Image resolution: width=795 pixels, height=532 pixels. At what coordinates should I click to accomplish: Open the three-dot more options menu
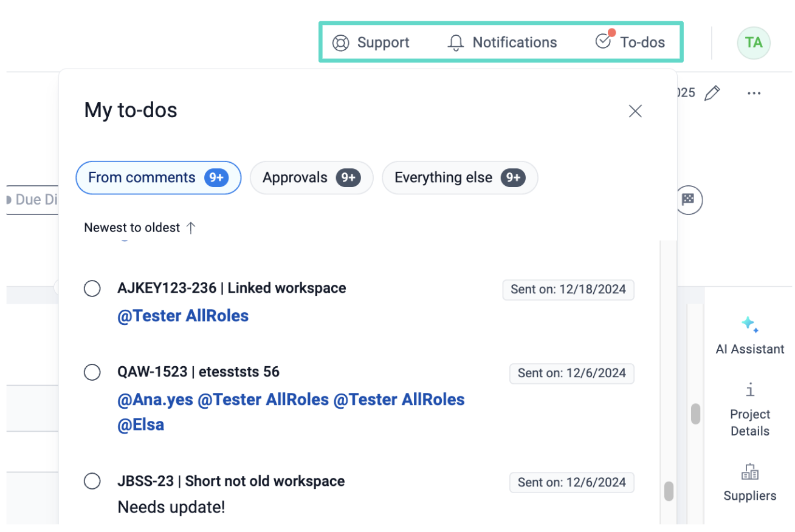(x=754, y=94)
